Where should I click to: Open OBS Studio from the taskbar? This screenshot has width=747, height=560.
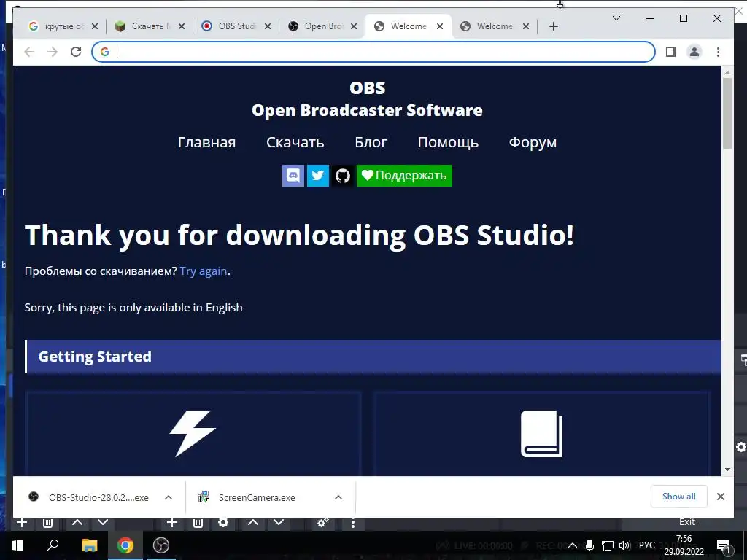coord(161,545)
